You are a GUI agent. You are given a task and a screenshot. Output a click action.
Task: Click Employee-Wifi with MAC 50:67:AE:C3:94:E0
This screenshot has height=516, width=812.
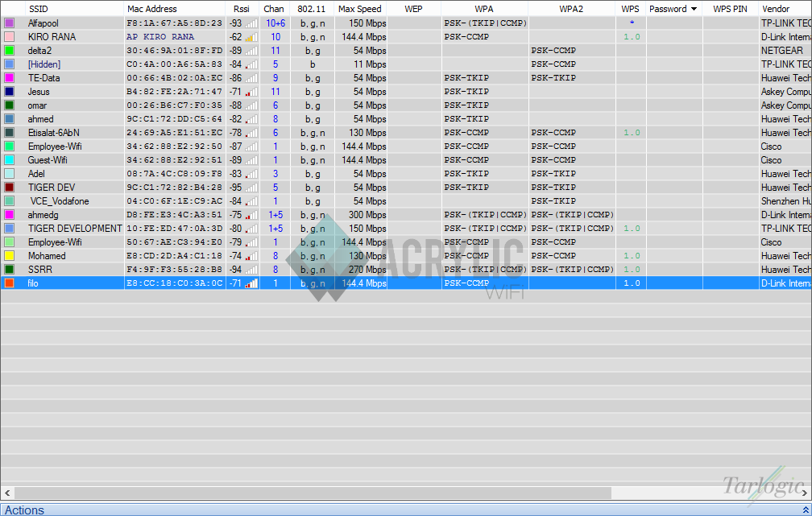[55, 242]
